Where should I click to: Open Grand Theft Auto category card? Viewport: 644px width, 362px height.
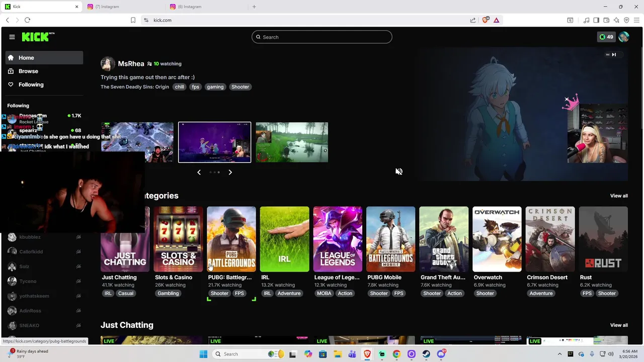point(444,239)
